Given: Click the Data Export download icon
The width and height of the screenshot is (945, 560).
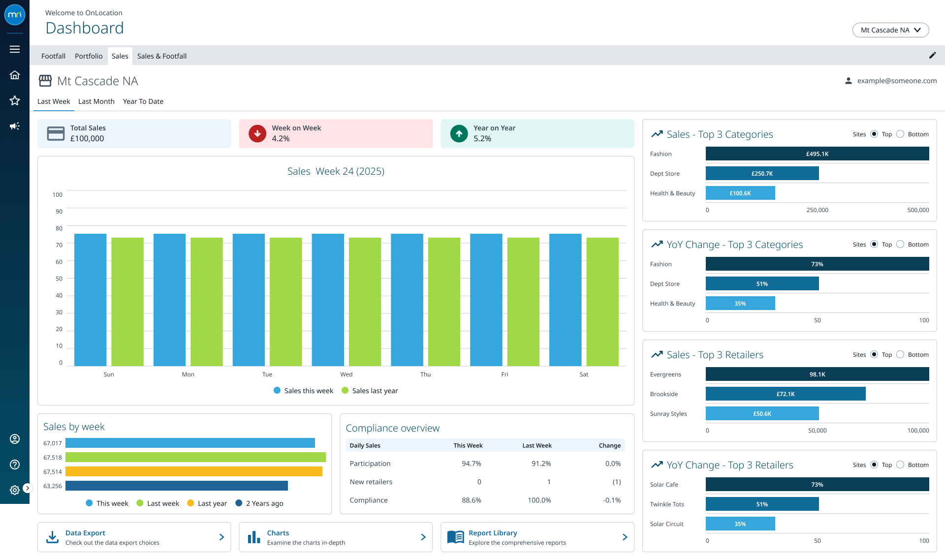Looking at the screenshot, I should pyautogui.click(x=52, y=537).
